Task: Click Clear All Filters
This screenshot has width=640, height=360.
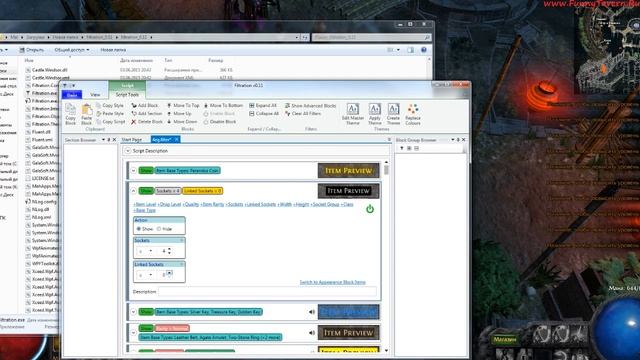Action: pyautogui.click(x=303, y=113)
